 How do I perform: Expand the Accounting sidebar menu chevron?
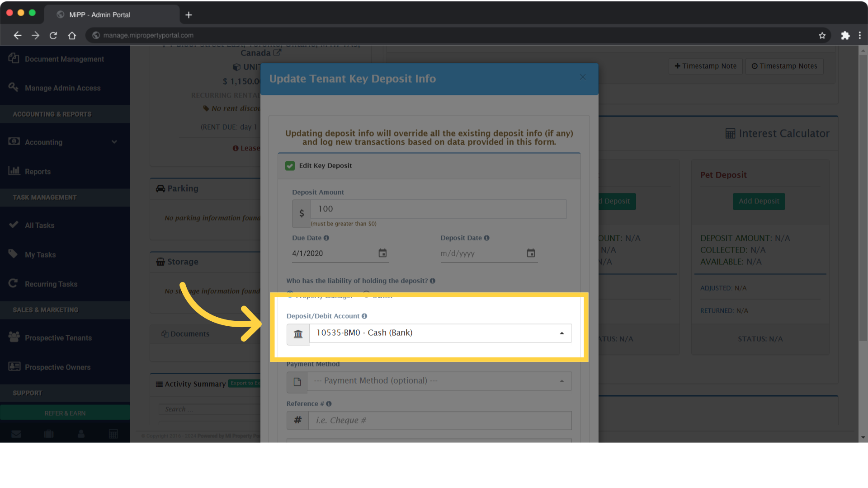click(114, 142)
